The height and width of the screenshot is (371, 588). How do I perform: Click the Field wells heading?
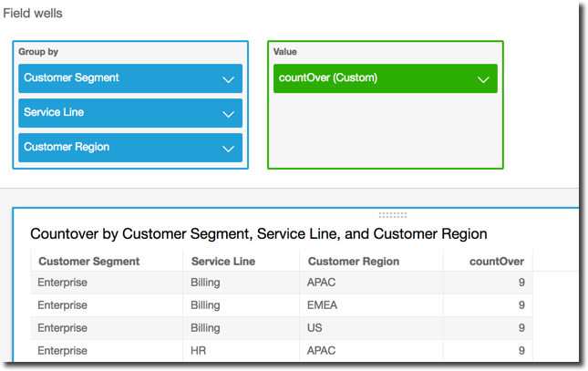tap(33, 15)
